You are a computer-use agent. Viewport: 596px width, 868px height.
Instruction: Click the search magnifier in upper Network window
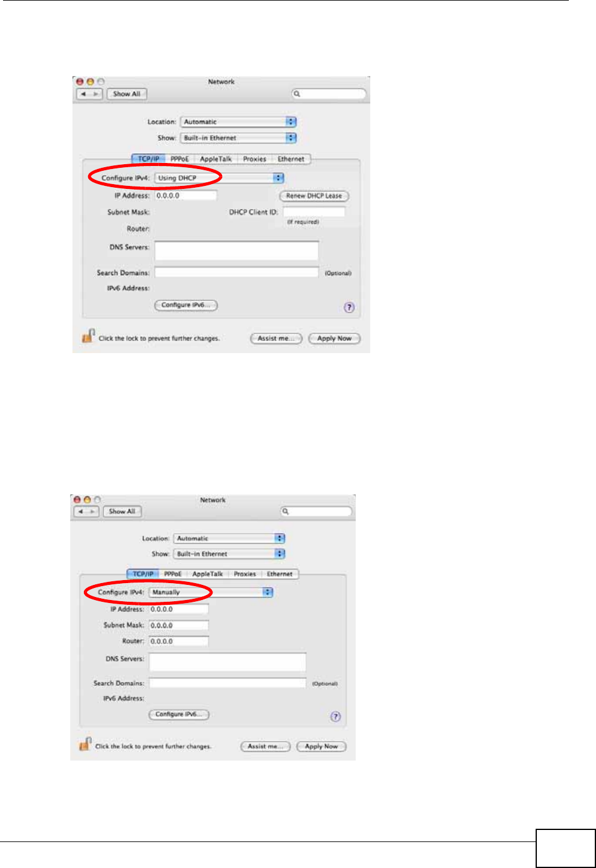tap(296, 94)
